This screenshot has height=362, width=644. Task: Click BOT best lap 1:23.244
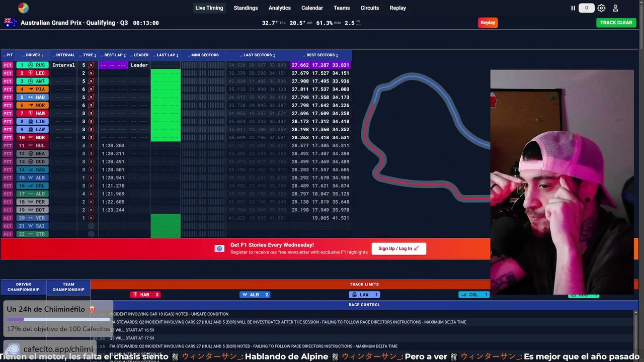(x=113, y=210)
